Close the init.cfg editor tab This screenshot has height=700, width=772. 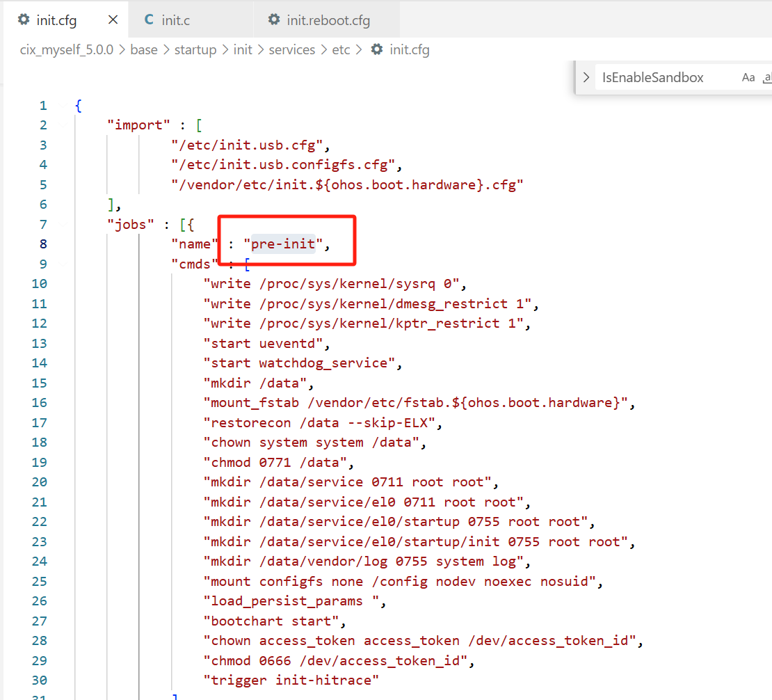(113, 19)
